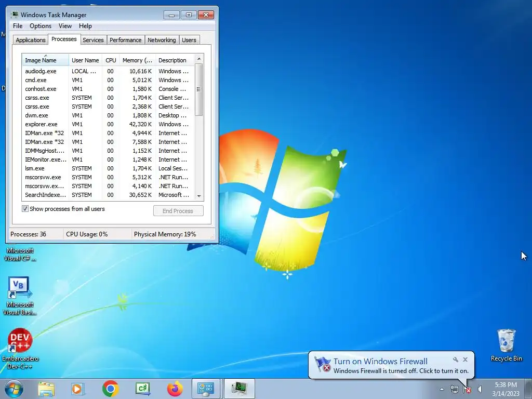Viewport: 532px width, 399px height.
Task: Select the mscorsvw.exe row using 5,312 K
Action: (x=108, y=177)
